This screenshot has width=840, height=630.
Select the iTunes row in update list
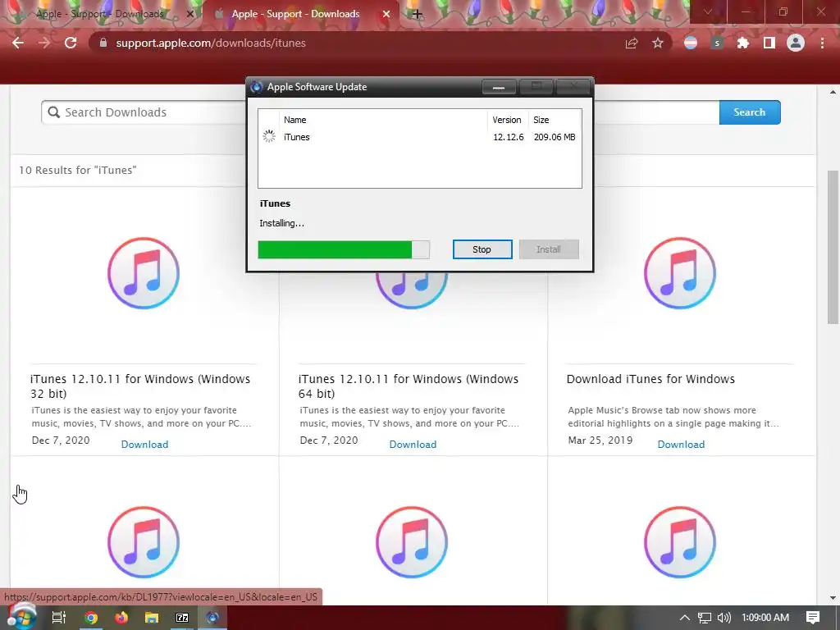[x=419, y=137]
